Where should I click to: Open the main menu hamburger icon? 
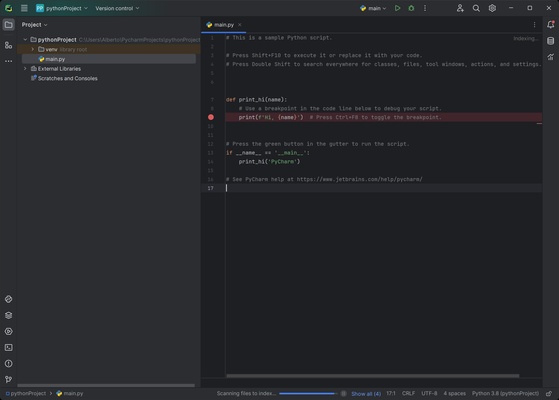pos(24,8)
